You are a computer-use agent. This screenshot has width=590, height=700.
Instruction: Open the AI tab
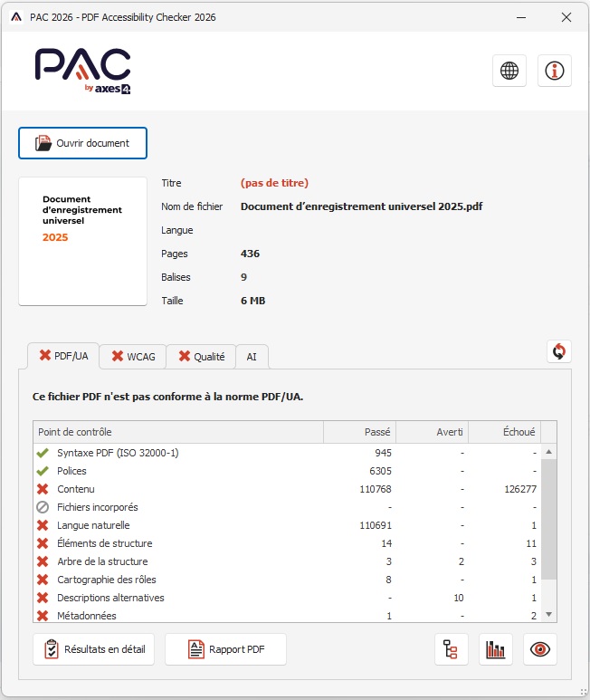pos(252,357)
